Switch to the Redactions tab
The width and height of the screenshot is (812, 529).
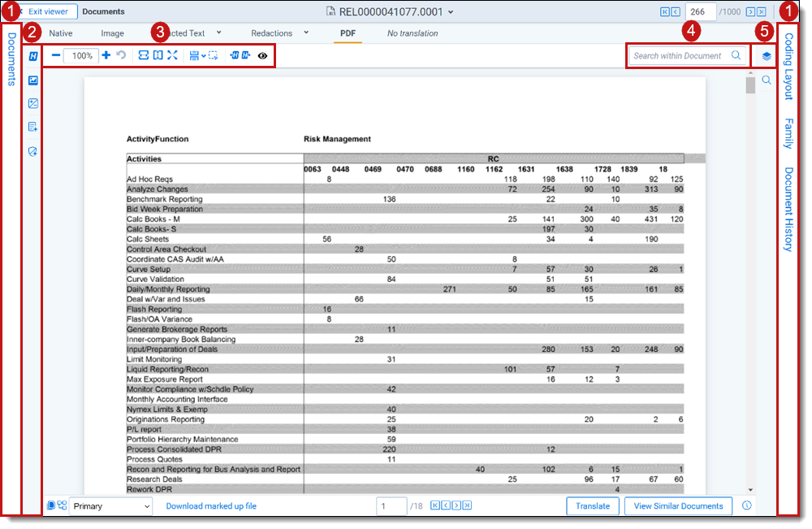[x=272, y=33]
